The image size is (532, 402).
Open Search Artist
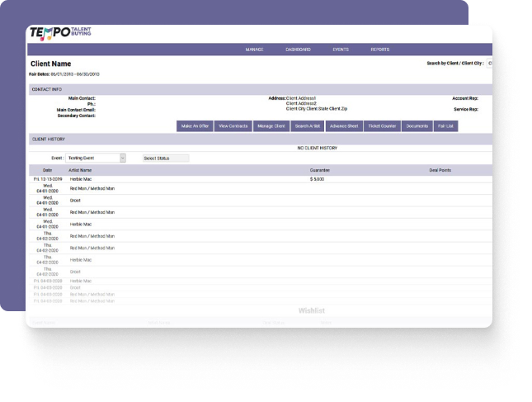coord(308,126)
